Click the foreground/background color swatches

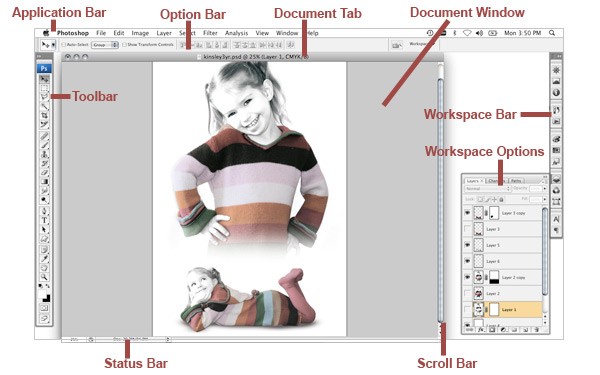click(44, 295)
